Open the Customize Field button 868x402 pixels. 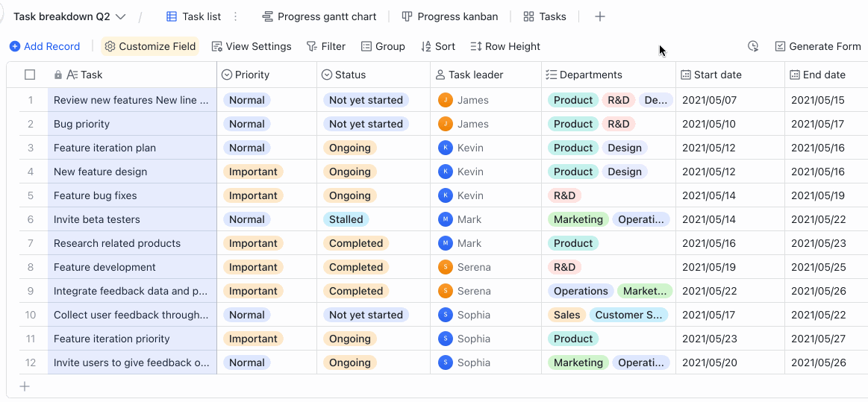tap(150, 46)
